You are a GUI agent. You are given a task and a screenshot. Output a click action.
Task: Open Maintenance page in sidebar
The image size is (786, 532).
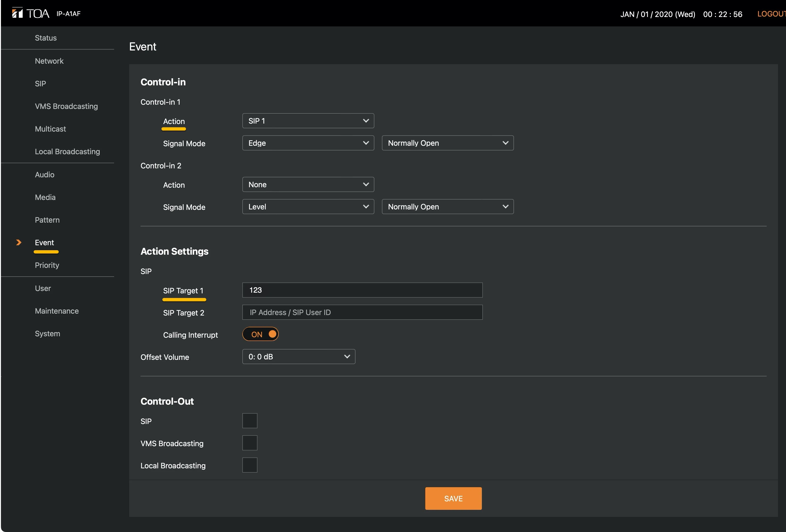click(57, 311)
